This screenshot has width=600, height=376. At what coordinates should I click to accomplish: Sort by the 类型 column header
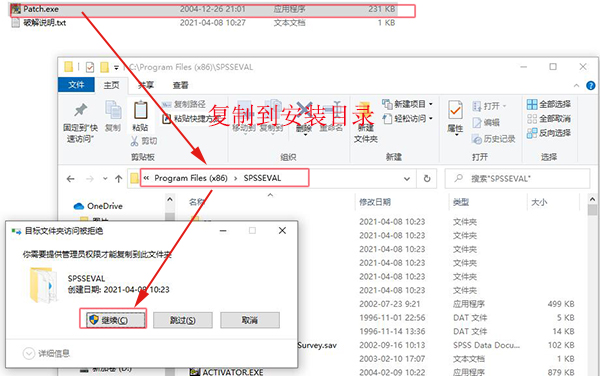point(461,202)
